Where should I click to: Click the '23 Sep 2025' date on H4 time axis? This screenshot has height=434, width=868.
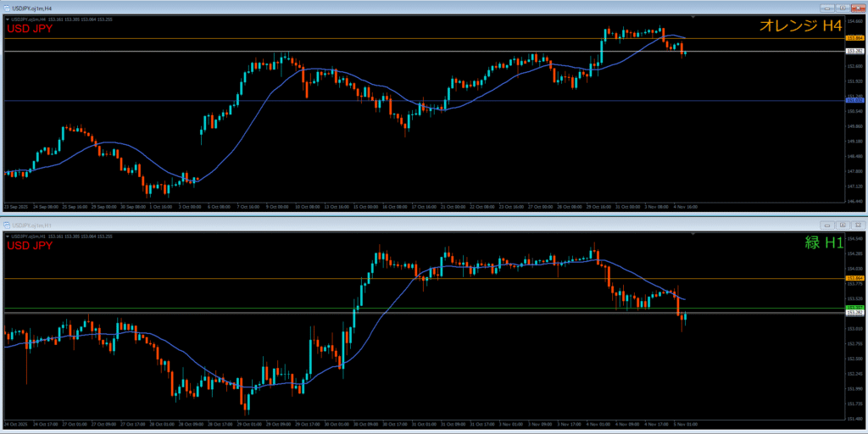click(14, 207)
